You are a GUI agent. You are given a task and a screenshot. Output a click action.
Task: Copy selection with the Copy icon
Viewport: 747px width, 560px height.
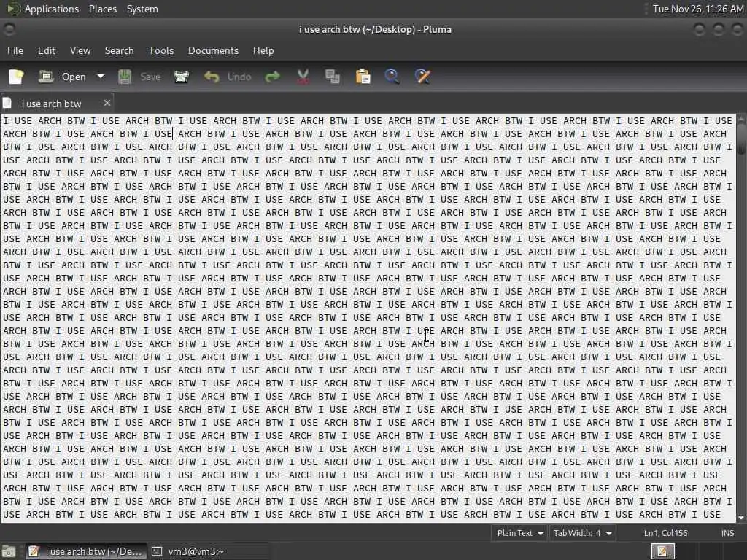(x=333, y=77)
